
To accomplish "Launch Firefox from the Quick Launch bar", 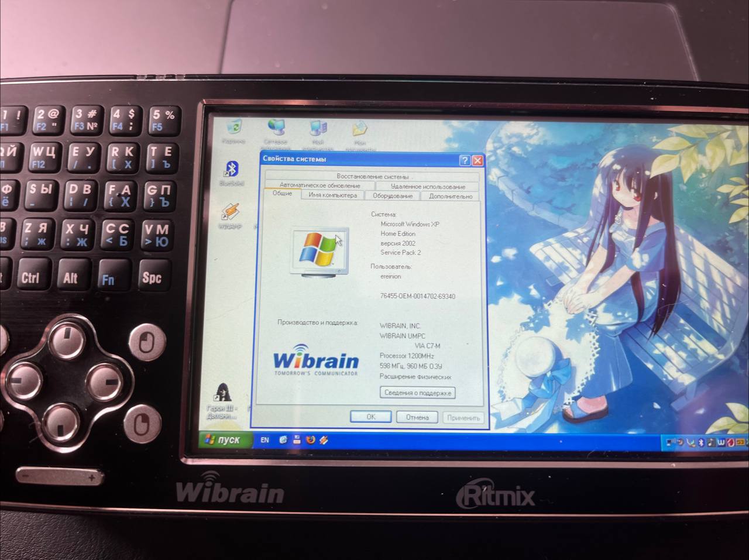I will 310,440.
